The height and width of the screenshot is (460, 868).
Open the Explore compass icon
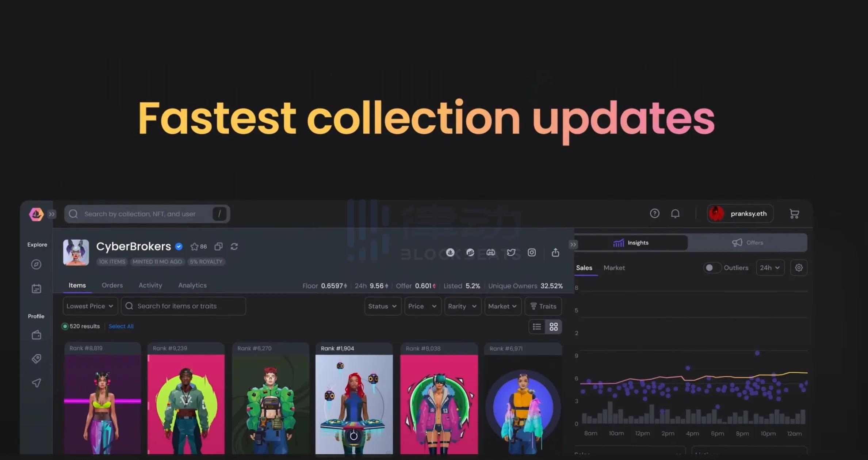tap(36, 264)
